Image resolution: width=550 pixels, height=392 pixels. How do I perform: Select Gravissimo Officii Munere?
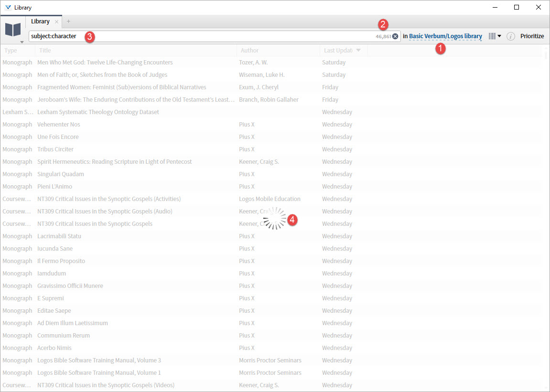click(70, 286)
